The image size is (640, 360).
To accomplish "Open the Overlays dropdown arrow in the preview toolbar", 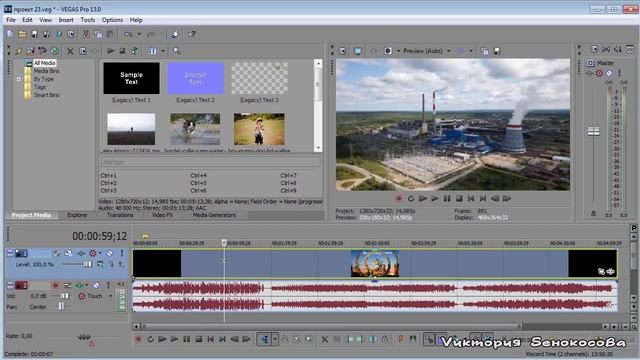I will tap(471, 51).
